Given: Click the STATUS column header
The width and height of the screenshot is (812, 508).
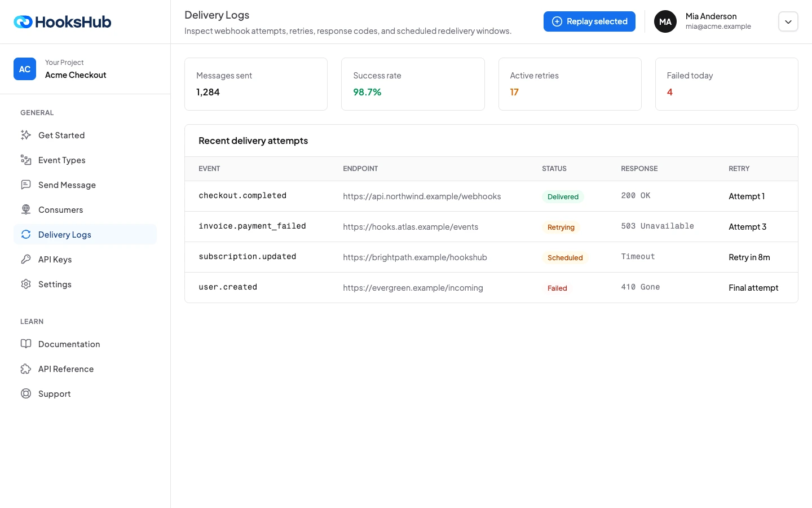Looking at the screenshot, I should [554, 169].
